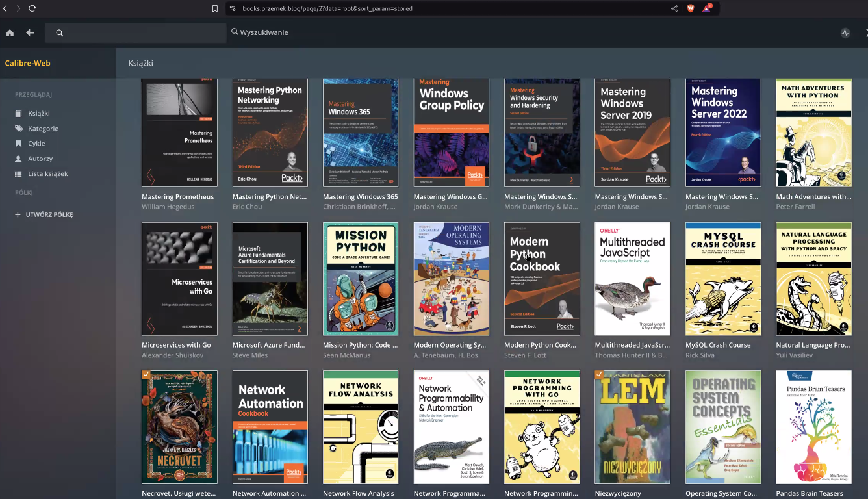Click author link Alexander Shuiskov
The width and height of the screenshot is (868, 499).
point(173,355)
